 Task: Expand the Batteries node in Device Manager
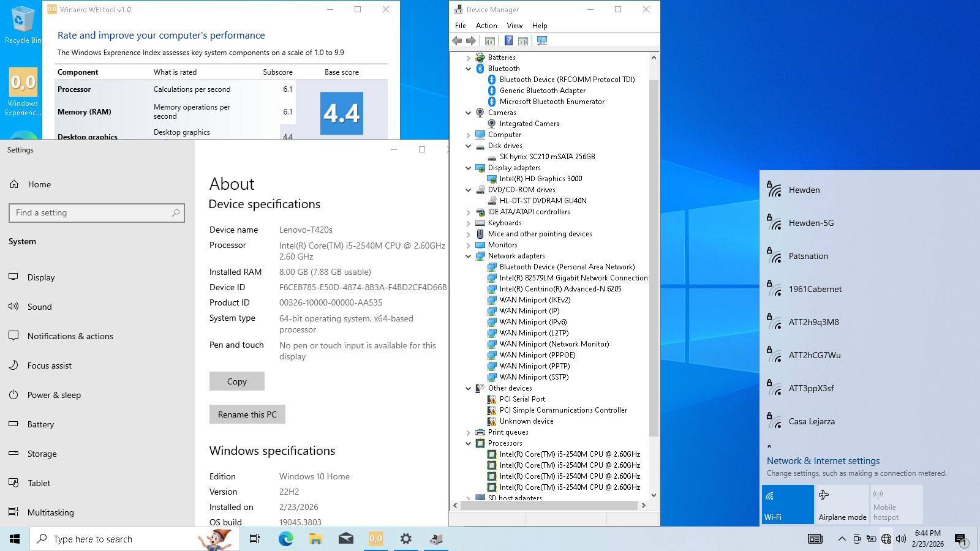click(469, 58)
